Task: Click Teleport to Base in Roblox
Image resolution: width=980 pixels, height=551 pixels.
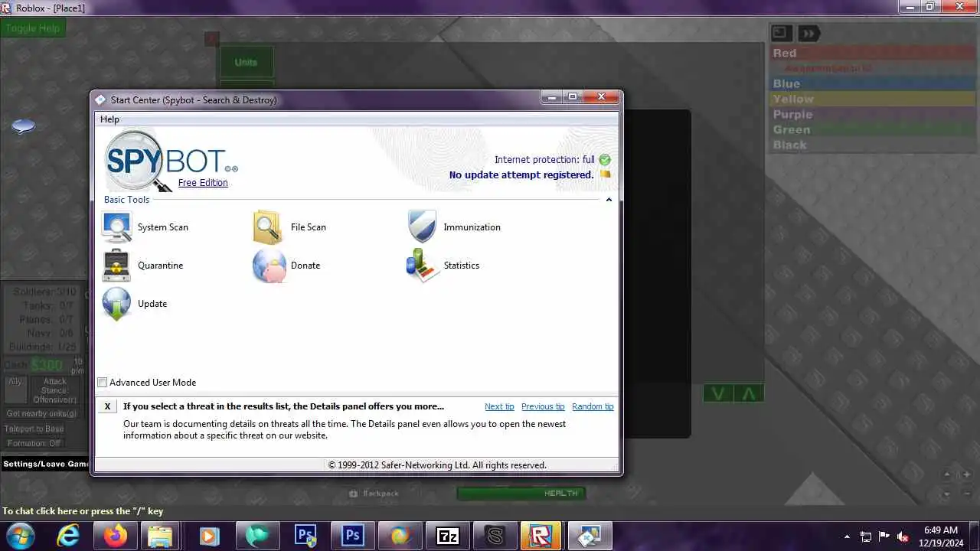Action: (34, 429)
